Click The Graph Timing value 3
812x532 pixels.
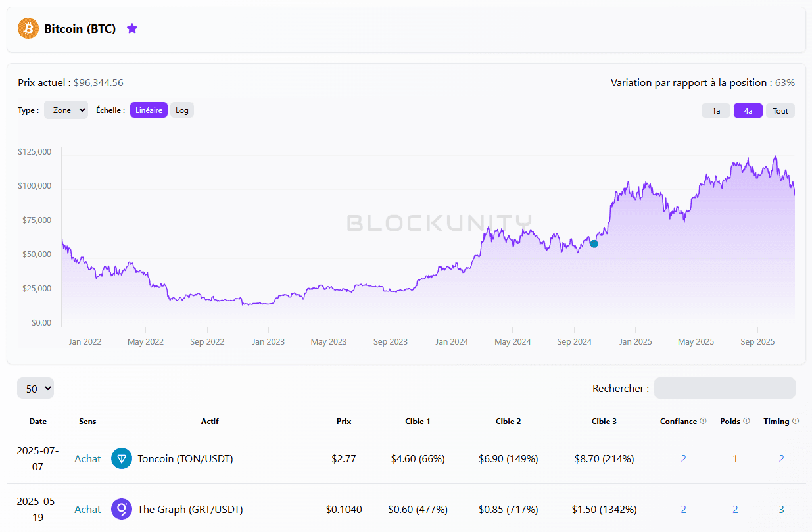click(781, 509)
